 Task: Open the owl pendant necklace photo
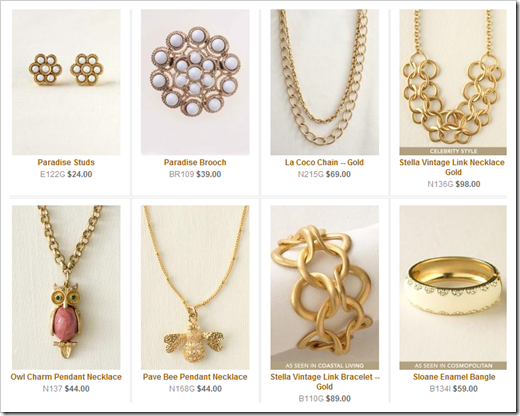tap(66, 287)
